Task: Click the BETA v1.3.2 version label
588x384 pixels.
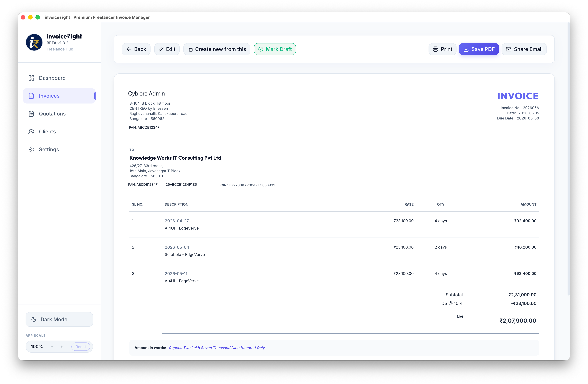Action: coord(57,43)
